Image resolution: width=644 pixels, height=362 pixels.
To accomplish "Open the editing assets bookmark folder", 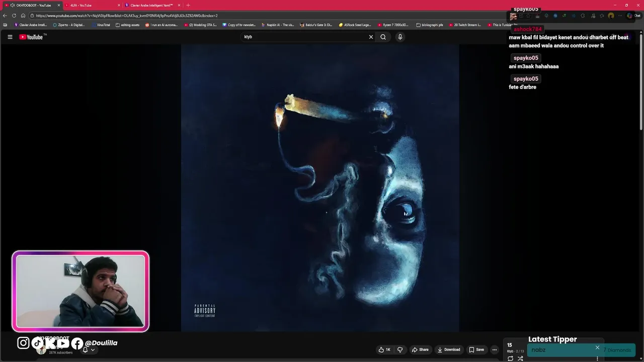I will (128, 25).
